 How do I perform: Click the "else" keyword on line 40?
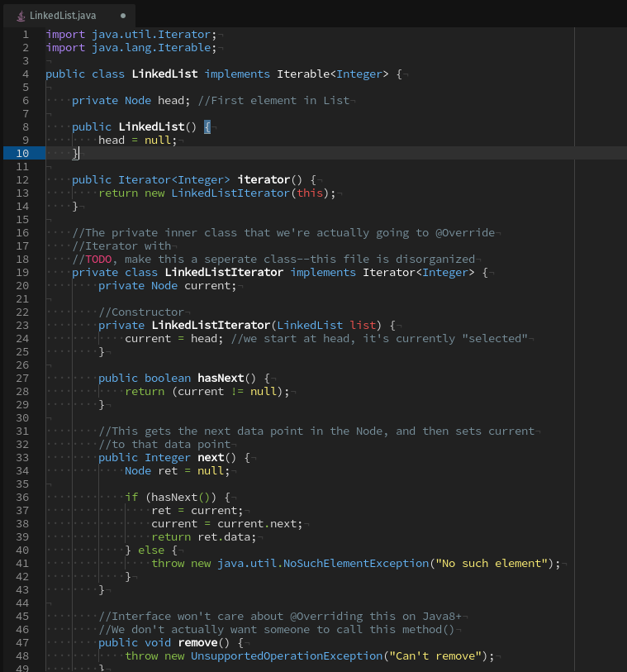tap(151, 550)
